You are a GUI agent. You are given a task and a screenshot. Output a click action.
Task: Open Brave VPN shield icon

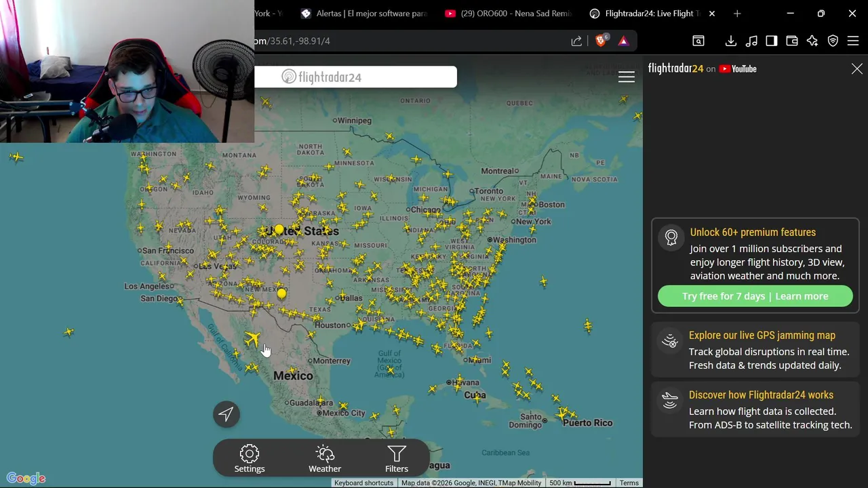(833, 41)
